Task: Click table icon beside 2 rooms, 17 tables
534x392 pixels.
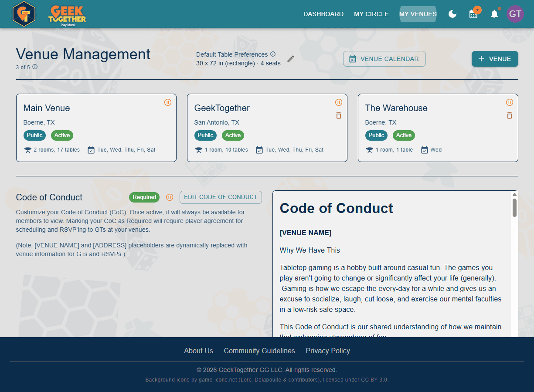Action: [28, 150]
